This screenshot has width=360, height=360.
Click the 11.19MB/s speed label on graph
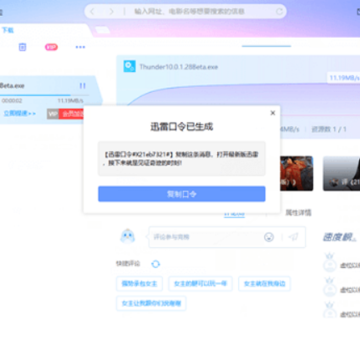(344, 78)
